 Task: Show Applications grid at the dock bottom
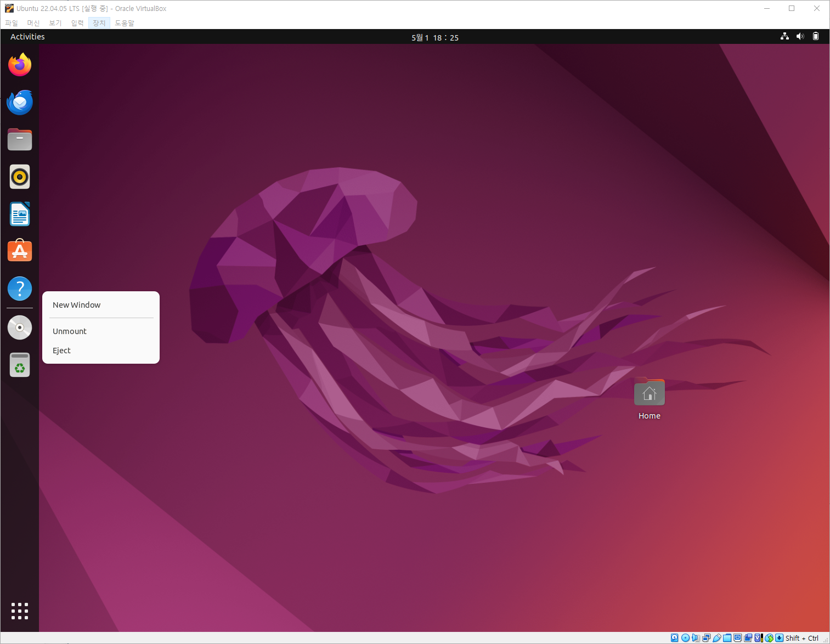20,611
